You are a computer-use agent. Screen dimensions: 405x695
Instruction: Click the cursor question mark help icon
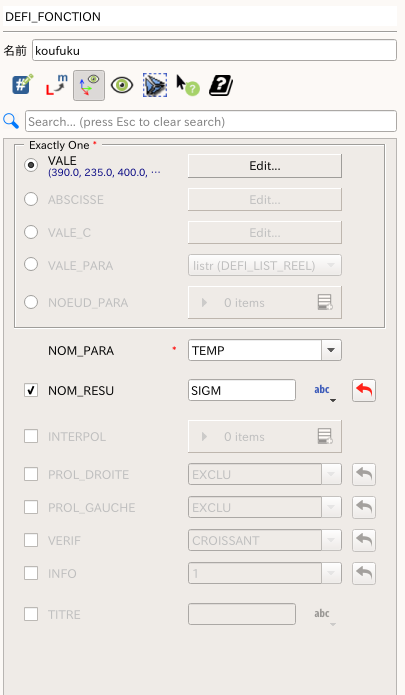tap(188, 85)
